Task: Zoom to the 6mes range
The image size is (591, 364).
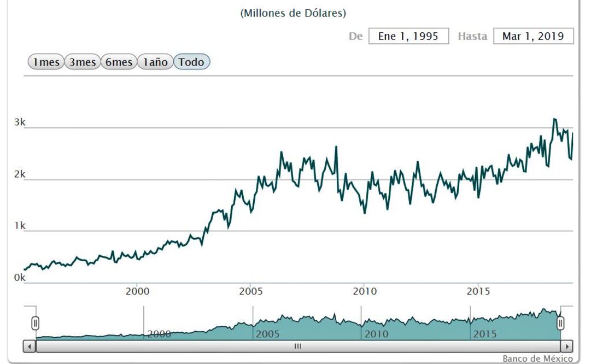Action: [x=119, y=62]
